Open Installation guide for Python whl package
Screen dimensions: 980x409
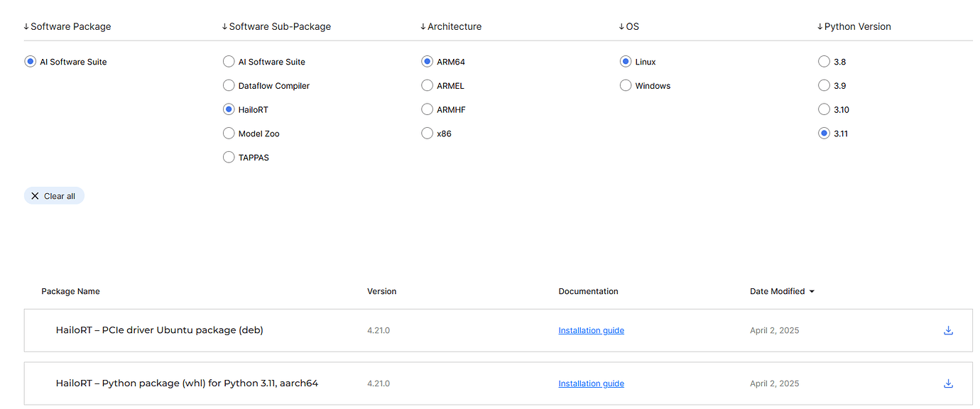(x=591, y=383)
